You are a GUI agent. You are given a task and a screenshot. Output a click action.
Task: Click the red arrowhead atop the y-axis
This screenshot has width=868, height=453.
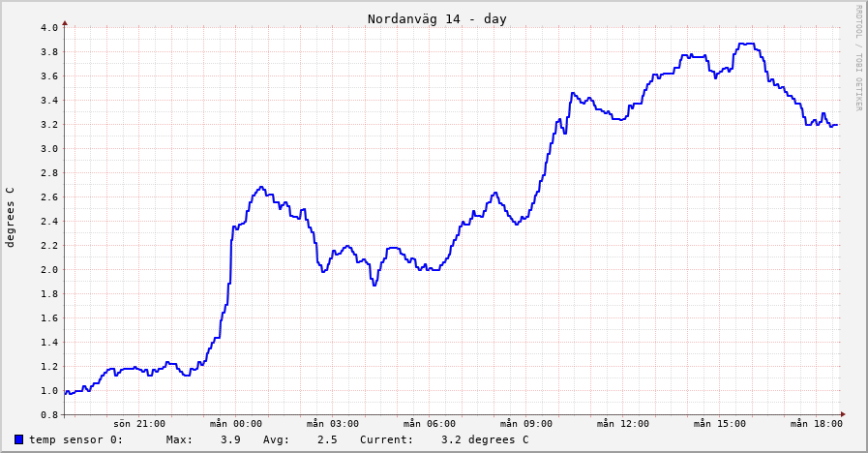click(65, 22)
